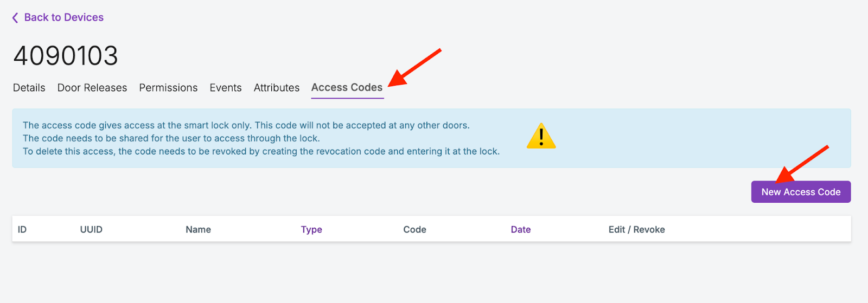The image size is (868, 303).
Task: Follow the Back to Devices link text
Action: [x=63, y=17]
